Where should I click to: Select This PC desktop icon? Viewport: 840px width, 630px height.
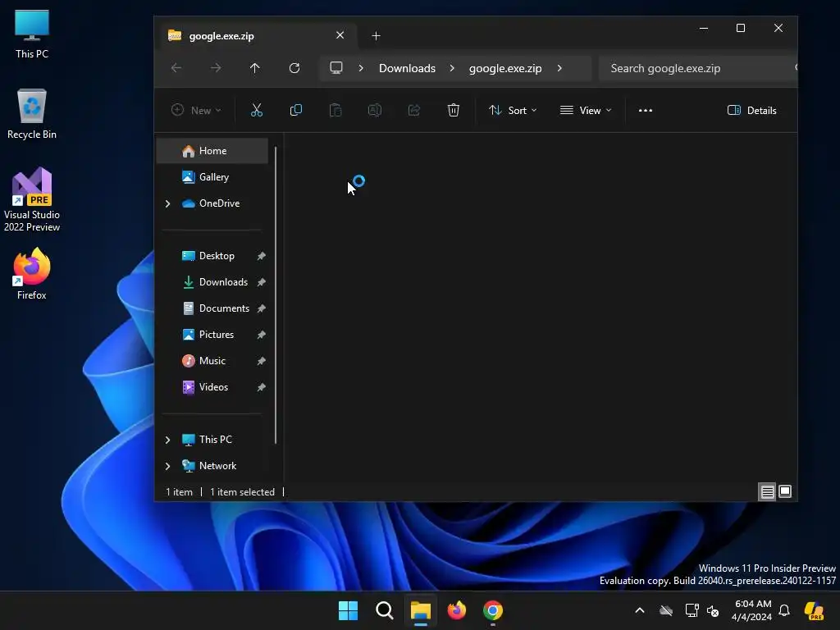[x=32, y=34]
